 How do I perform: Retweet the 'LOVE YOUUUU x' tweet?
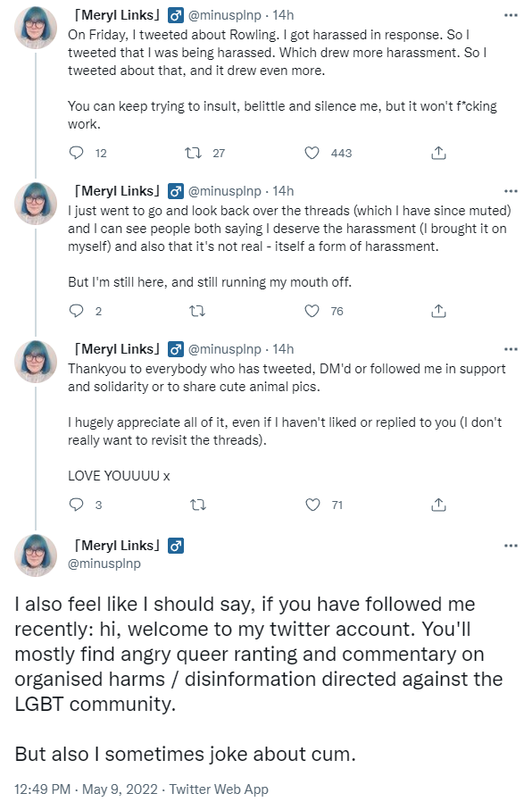click(198, 505)
